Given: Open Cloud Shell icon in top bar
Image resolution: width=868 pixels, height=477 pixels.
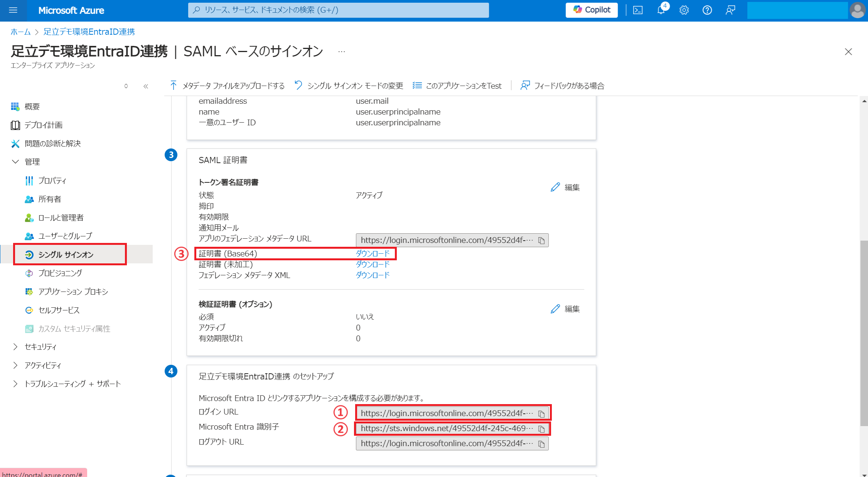Looking at the screenshot, I should (x=638, y=10).
